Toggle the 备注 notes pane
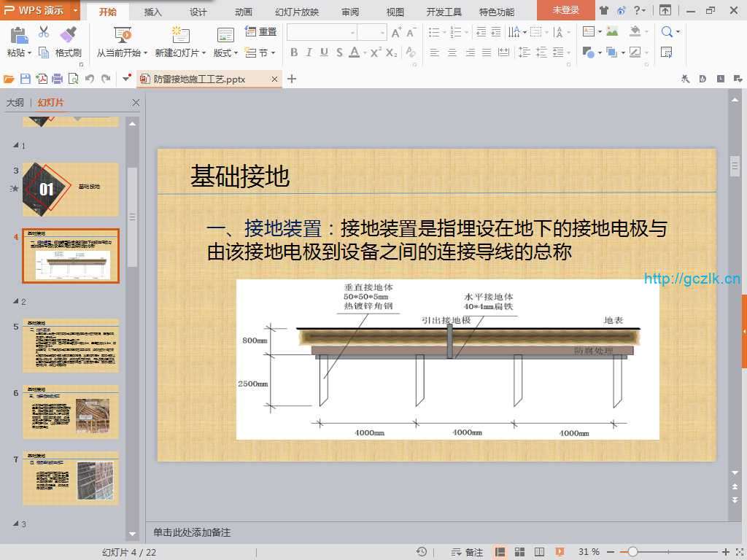Image resolution: width=747 pixels, height=560 pixels. [x=468, y=552]
